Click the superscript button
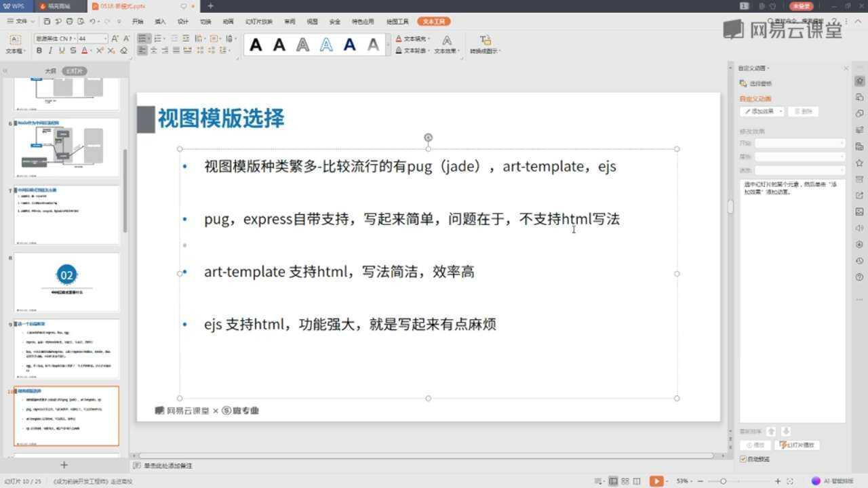Viewport: 868px width, 488px height. click(100, 51)
